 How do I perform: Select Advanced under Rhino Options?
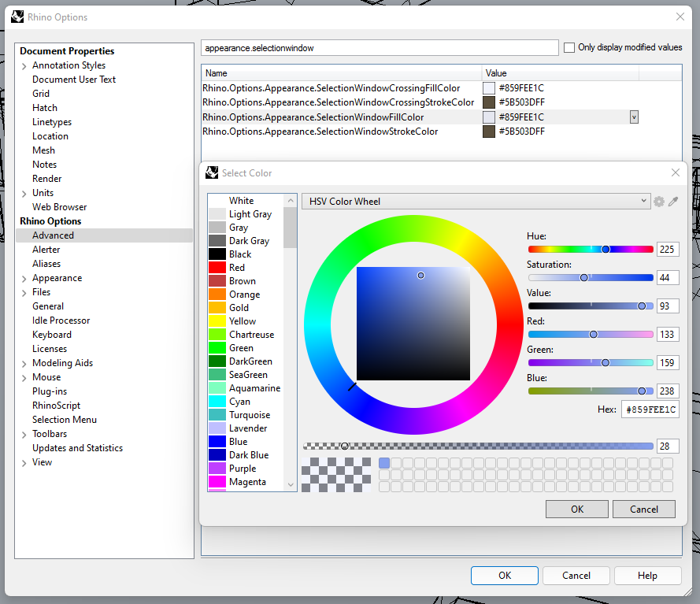click(x=54, y=235)
